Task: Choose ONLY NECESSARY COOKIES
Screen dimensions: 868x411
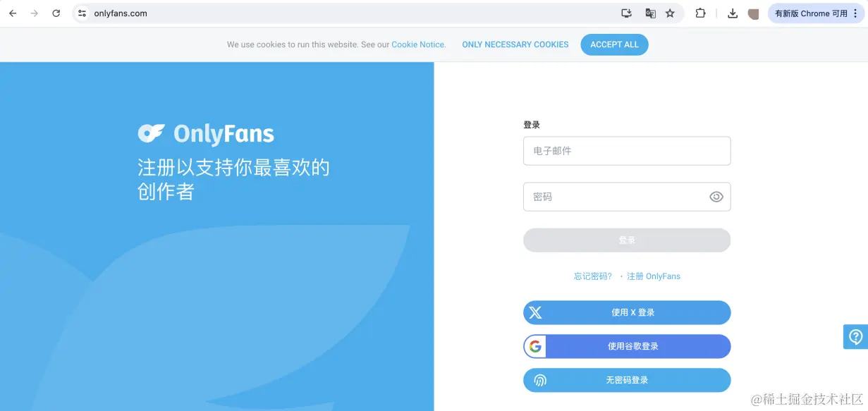Action: point(515,44)
